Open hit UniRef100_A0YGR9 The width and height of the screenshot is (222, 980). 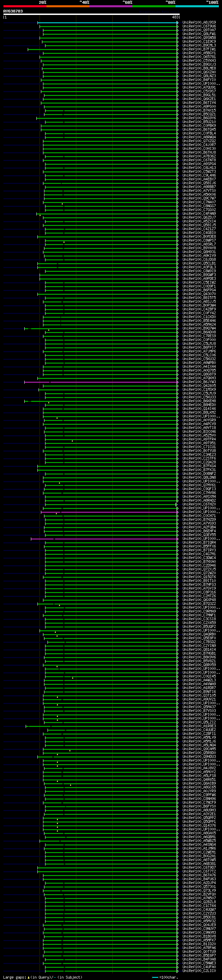coord(199,420)
